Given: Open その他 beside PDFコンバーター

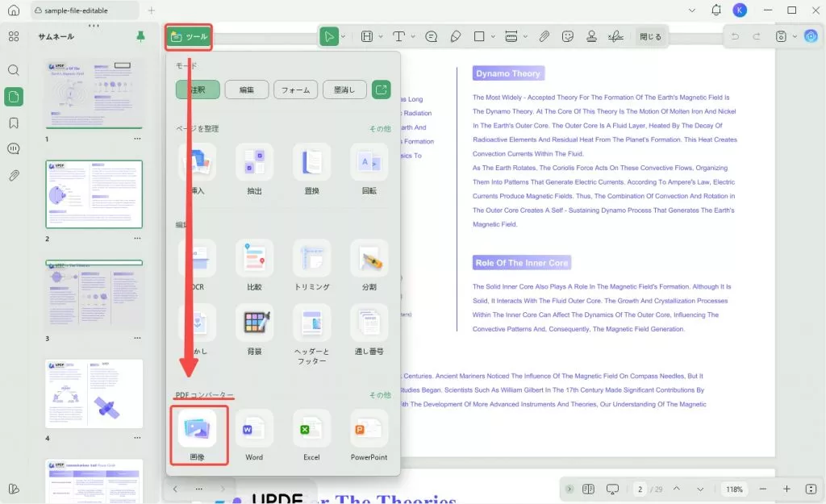Looking at the screenshot, I should pos(380,395).
